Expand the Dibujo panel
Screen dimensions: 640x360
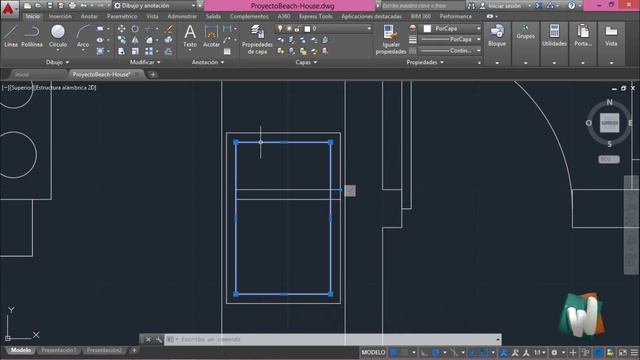coord(58,62)
